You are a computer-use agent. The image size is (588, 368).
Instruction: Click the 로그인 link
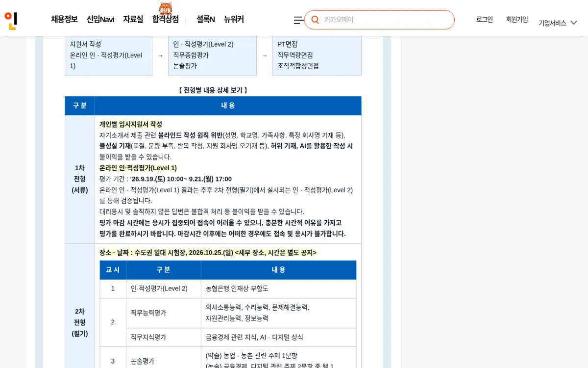[x=485, y=19]
